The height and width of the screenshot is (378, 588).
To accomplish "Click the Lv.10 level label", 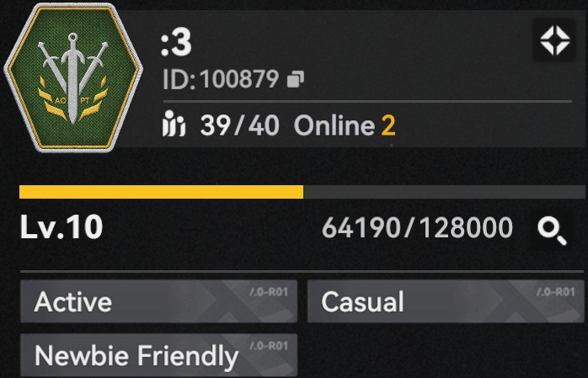I will (x=61, y=226).
